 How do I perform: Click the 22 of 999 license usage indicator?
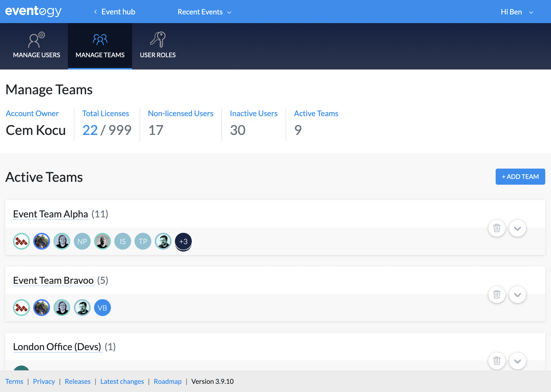coord(107,130)
